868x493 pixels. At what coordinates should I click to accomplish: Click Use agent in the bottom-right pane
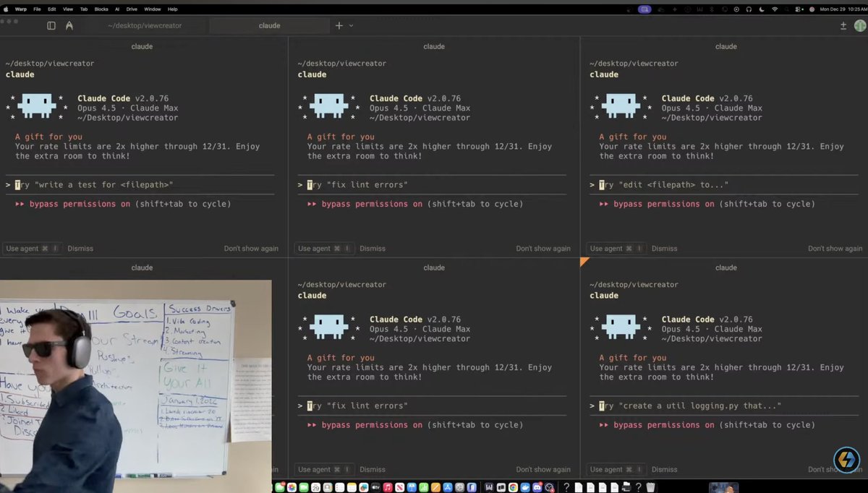[617, 469]
